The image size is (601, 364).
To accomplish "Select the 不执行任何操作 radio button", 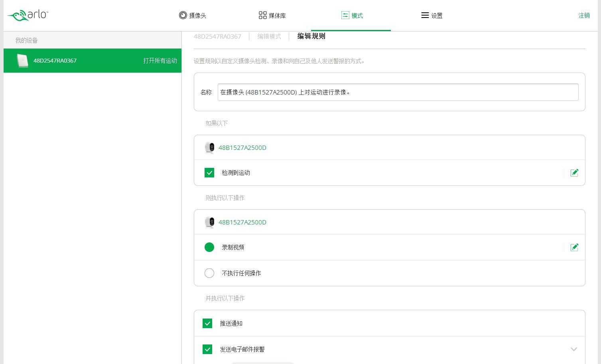I will tap(209, 273).
